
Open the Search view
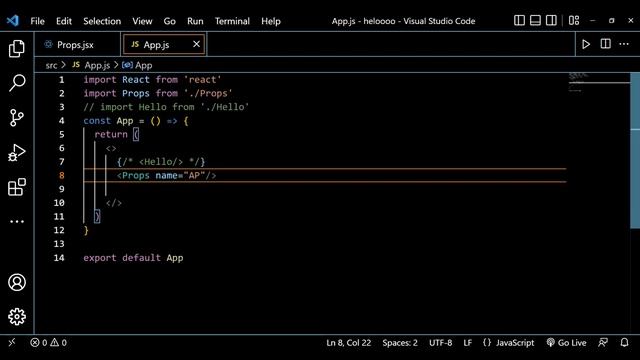tap(17, 83)
